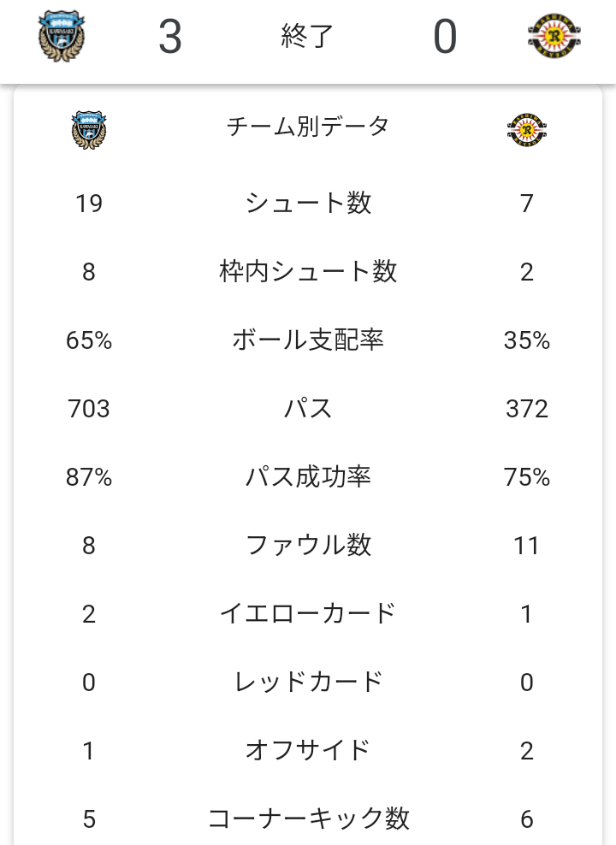Select the チーム別データ heading
616x845 pixels.
coord(308,127)
